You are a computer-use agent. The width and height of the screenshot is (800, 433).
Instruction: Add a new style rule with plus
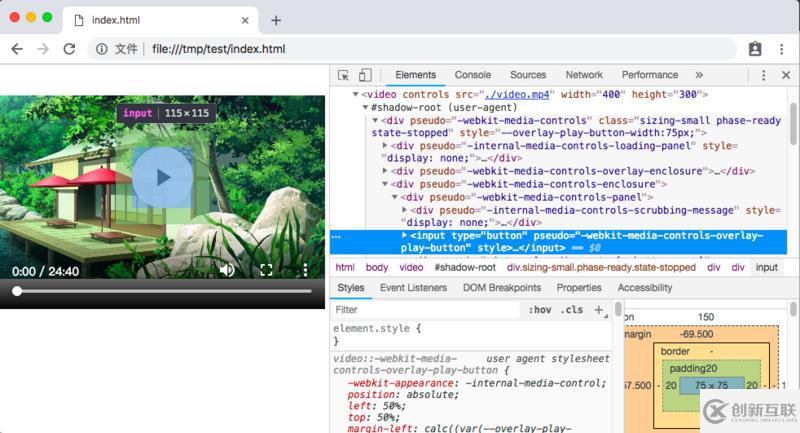coord(599,310)
